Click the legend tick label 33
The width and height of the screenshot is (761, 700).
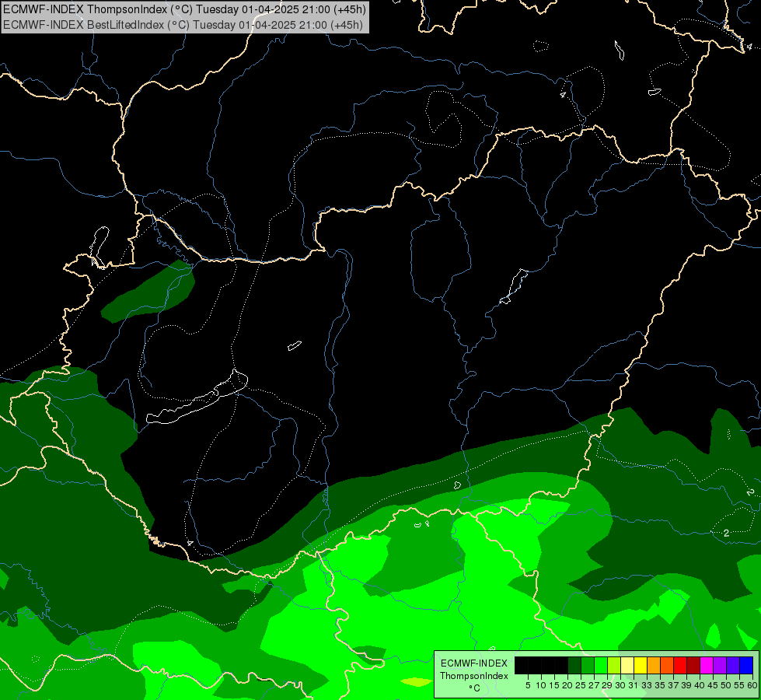(647, 685)
